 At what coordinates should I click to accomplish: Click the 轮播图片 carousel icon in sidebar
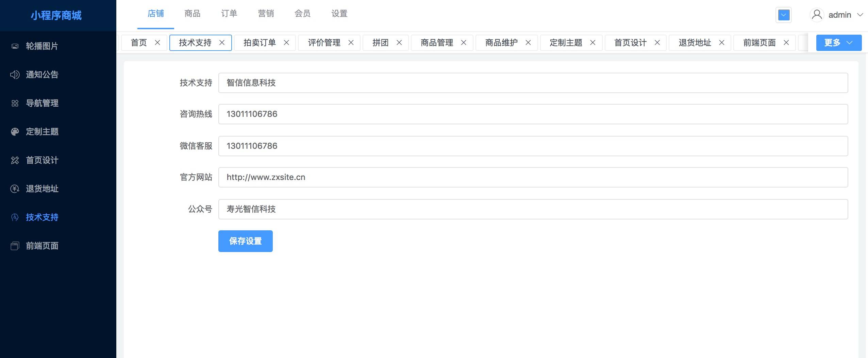click(15, 46)
